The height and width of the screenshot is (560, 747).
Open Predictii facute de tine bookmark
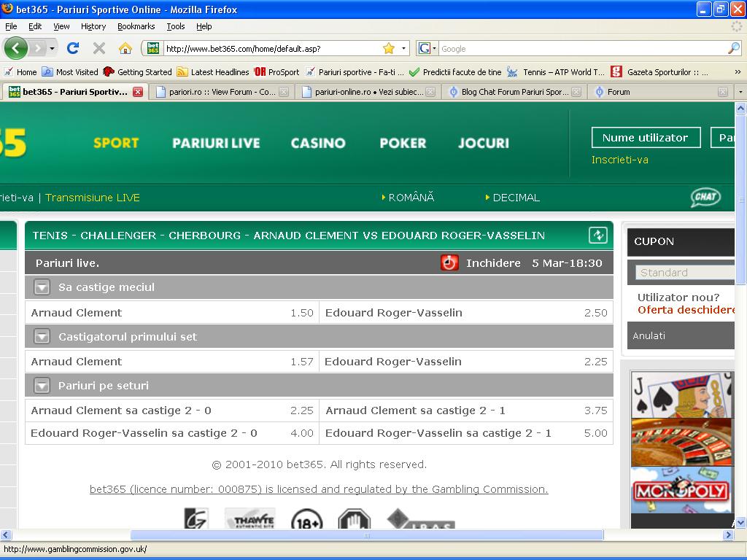[455, 72]
